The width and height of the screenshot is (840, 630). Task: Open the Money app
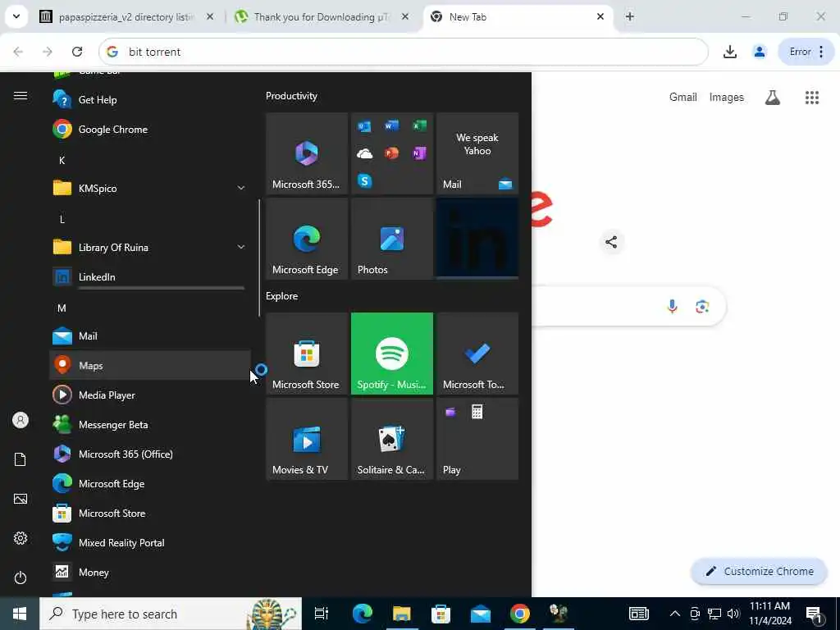(x=150, y=572)
